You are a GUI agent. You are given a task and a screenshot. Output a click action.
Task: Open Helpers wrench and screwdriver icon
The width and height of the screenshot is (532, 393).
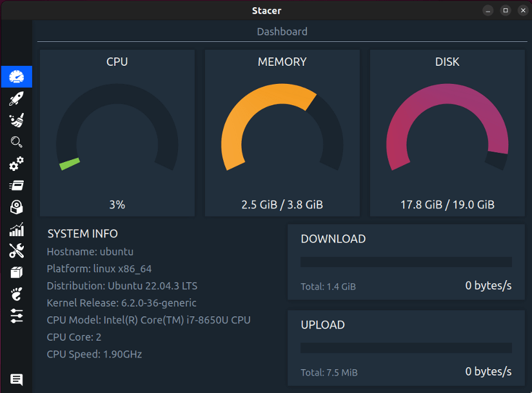click(17, 250)
